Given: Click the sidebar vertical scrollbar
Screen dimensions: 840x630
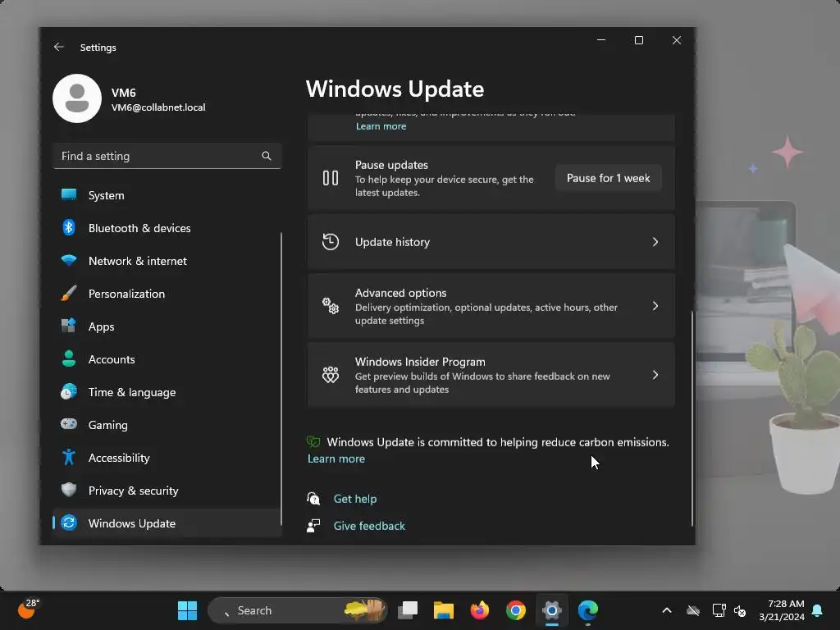Looking at the screenshot, I should pyautogui.click(x=281, y=378).
